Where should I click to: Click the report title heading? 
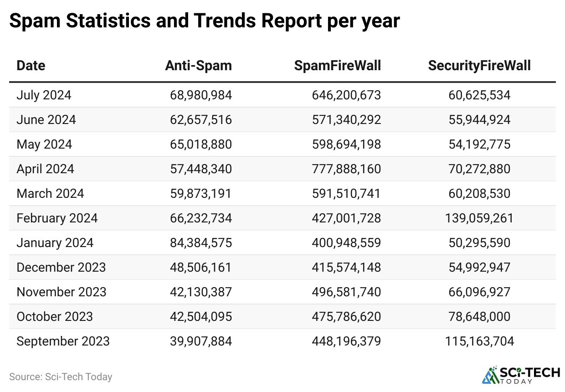pyautogui.click(x=205, y=21)
